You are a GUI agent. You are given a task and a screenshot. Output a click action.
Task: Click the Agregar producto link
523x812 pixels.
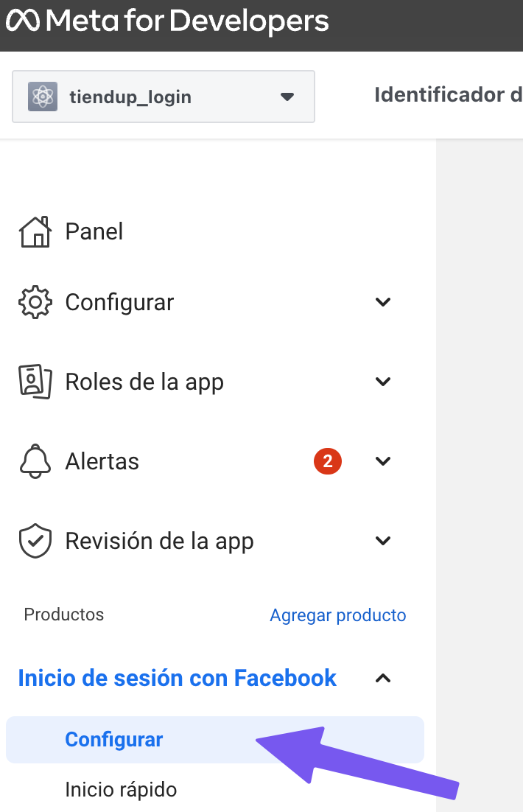pos(337,615)
